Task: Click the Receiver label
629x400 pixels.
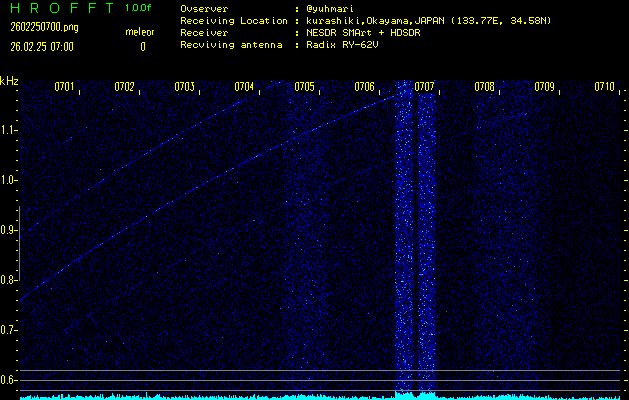Action: 204,32
